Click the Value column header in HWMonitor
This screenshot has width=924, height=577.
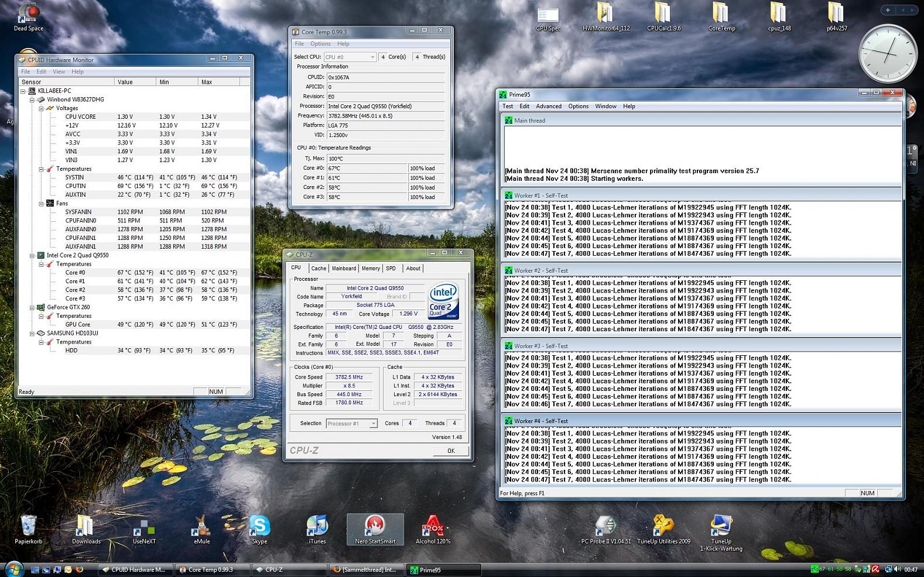tap(135, 82)
